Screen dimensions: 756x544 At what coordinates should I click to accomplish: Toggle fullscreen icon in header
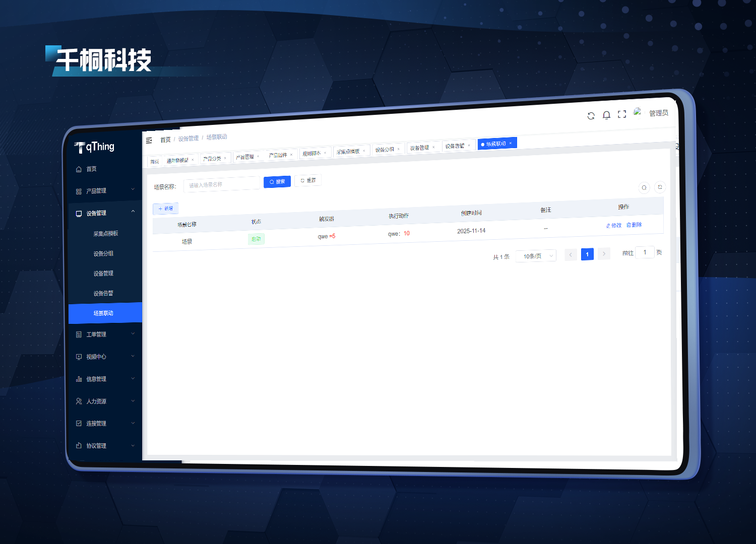click(x=622, y=114)
